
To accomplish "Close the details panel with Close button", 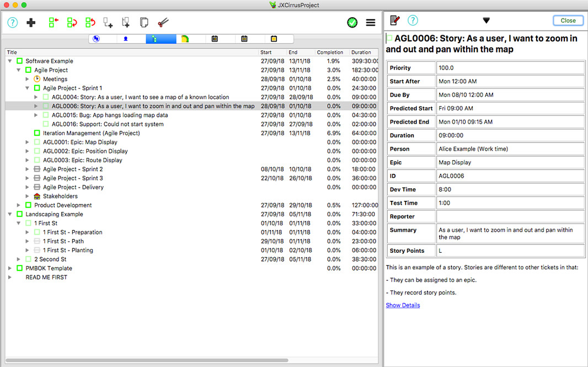I will click(568, 20).
